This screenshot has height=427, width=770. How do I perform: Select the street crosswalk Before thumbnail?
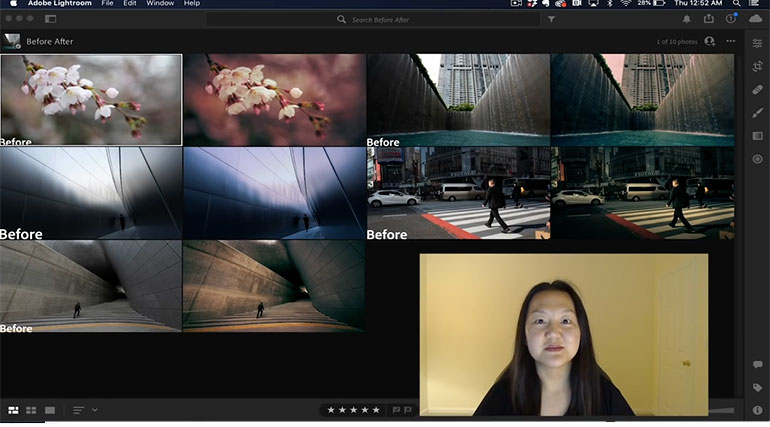[x=457, y=193]
